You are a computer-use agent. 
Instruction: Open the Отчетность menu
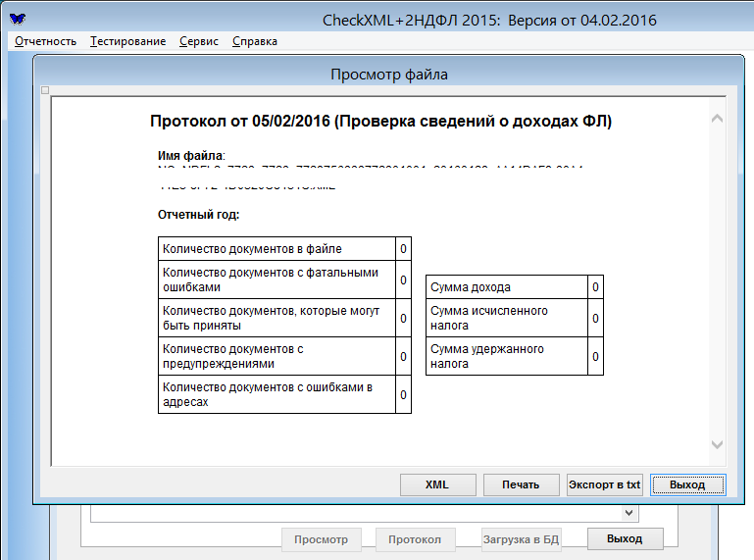(x=46, y=41)
